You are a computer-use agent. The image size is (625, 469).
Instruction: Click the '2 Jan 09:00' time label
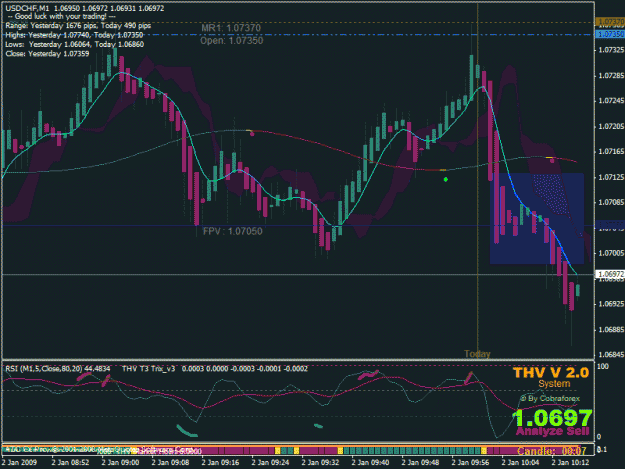(120, 463)
